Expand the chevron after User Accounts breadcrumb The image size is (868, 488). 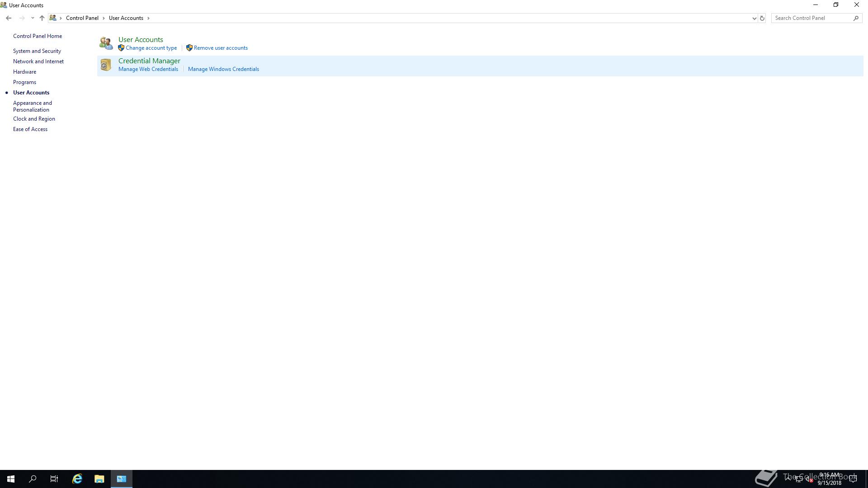[148, 18]
